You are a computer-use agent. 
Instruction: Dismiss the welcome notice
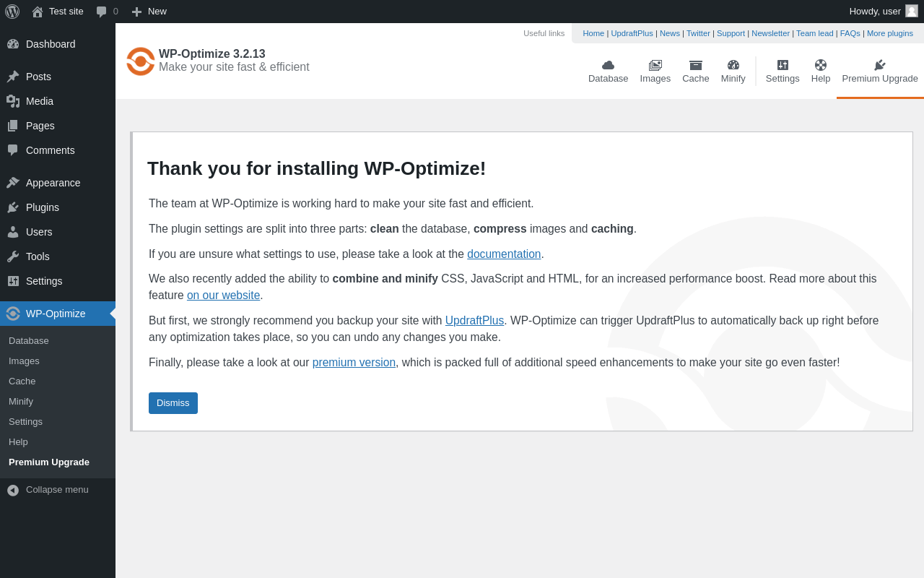click(x=173, y=403)
